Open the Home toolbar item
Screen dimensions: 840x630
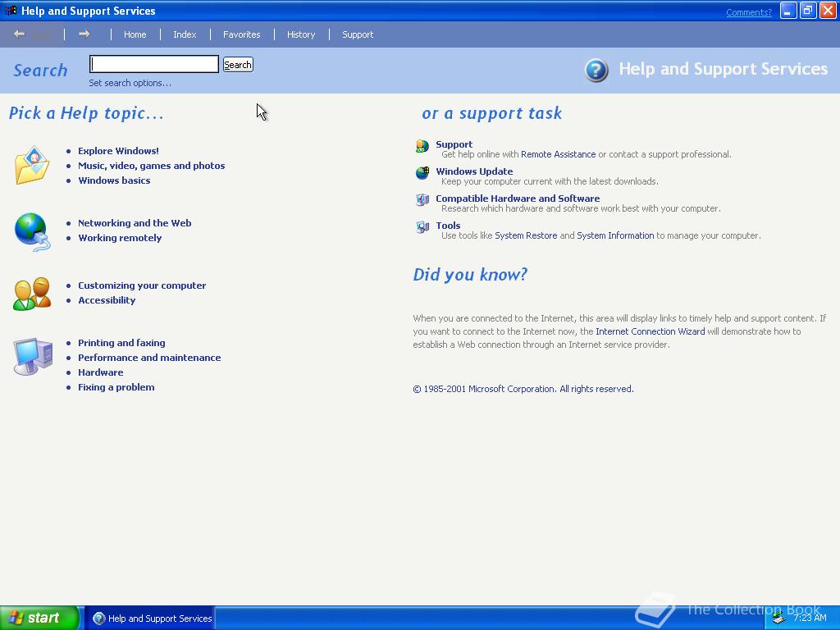pos(135,34)
